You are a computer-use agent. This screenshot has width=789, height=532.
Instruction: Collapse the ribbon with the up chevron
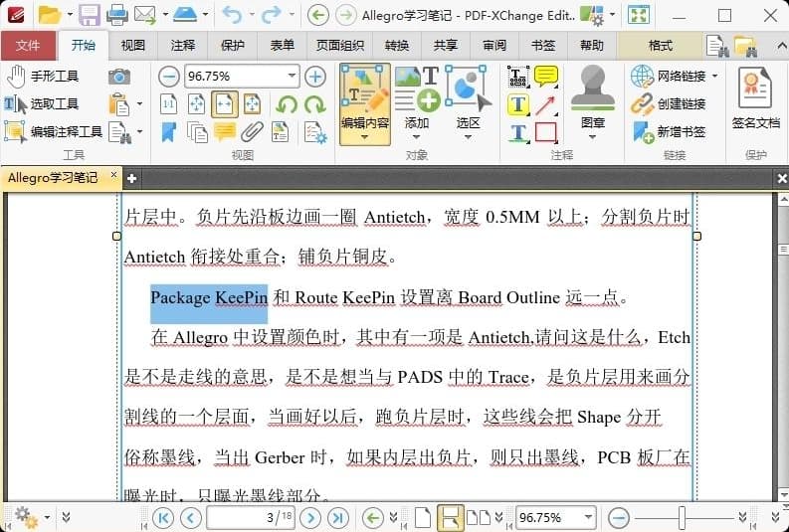coord(781,46)
